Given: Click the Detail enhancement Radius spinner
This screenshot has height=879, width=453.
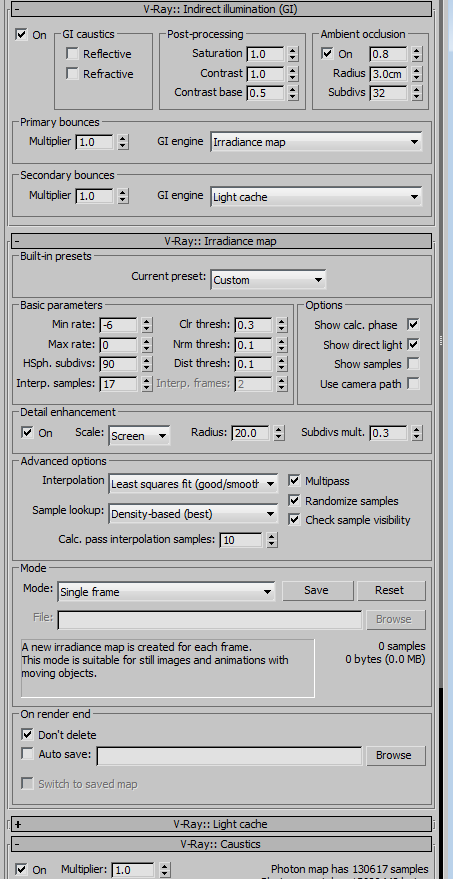Looking at the screenshot, I should (x=278, y=433).
